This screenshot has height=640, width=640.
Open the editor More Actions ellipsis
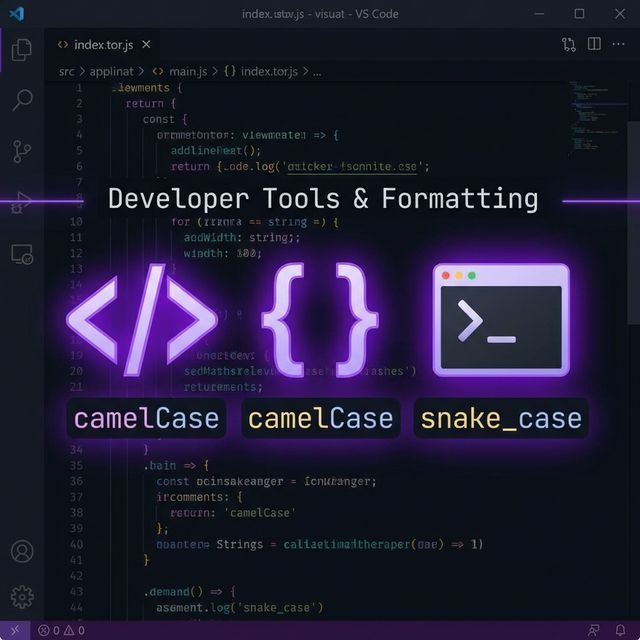point(619,44)
